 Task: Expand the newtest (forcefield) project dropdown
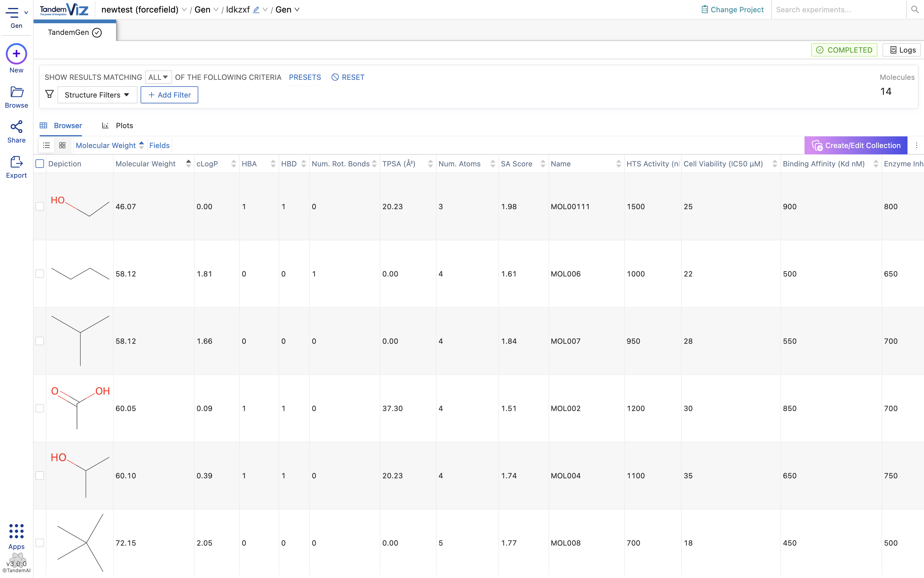pos(184,10)
